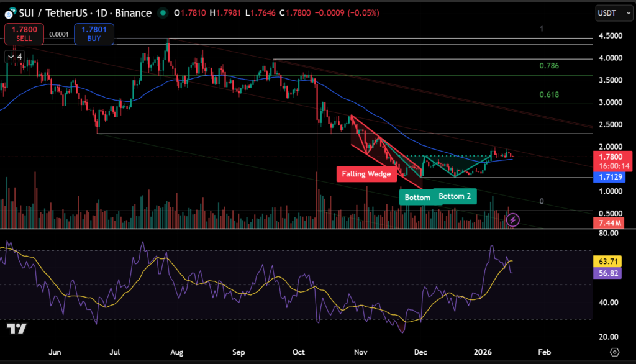Image resolution: width=636 pixels, height=364 pixels.
Task: Click the 7.44M volume label
Action: coord(609,222)
